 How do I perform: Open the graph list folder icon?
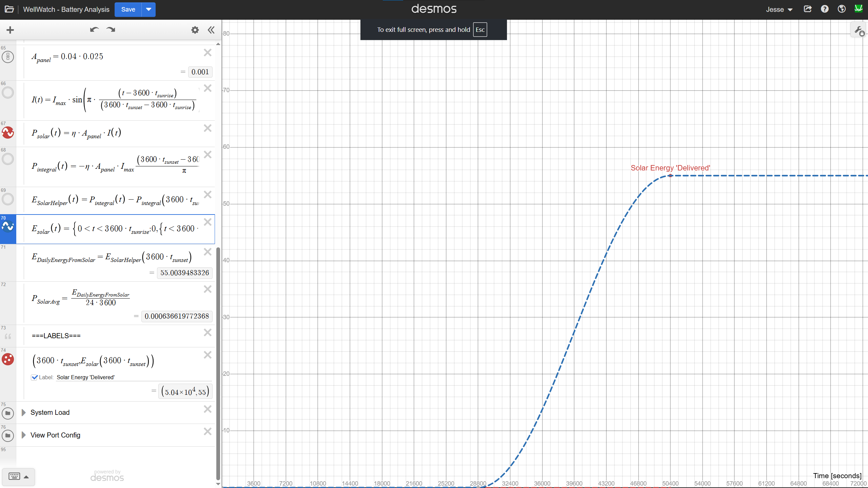(x=9, y=9)
